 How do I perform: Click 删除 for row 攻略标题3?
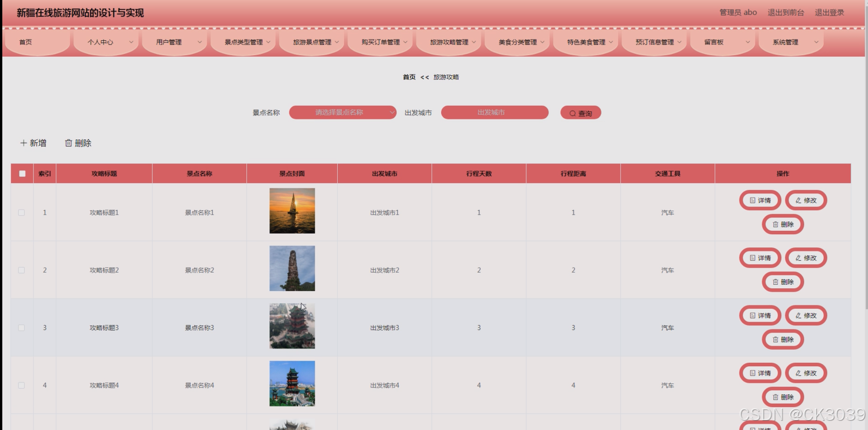pyautogui.click(x=783, y=339)
